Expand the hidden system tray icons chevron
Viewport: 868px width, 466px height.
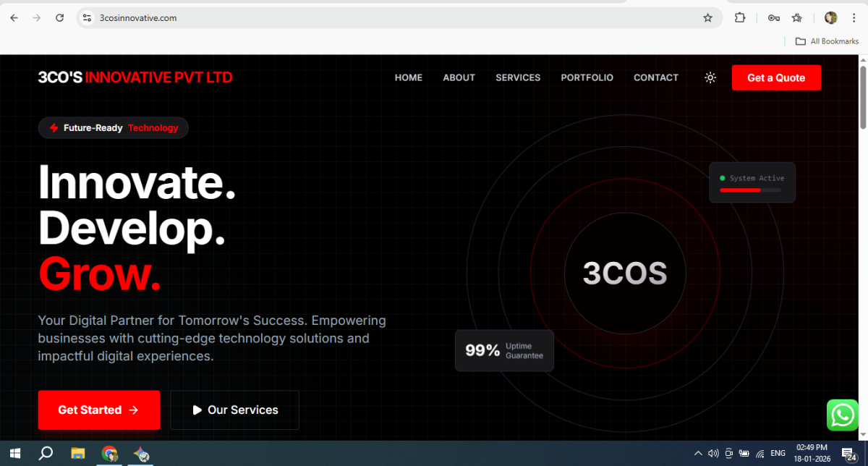[698, 454]
